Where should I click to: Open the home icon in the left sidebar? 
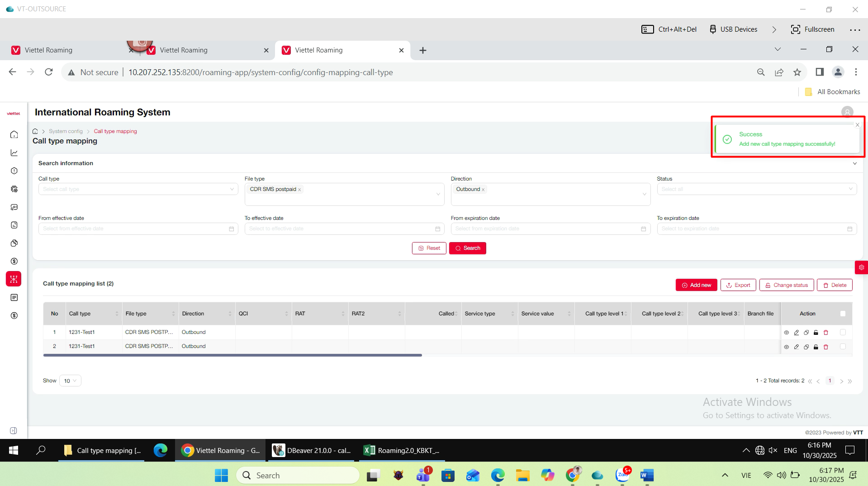coord(14,134)
